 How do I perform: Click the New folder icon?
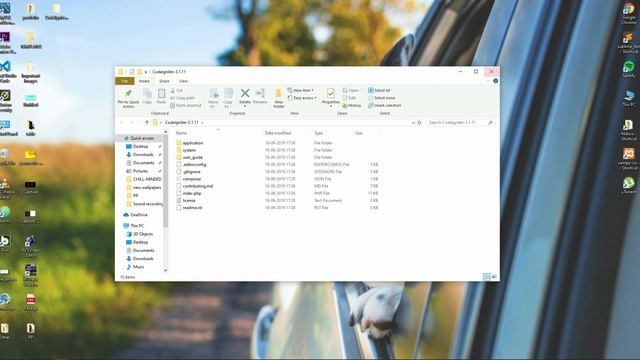click(278, 93)
